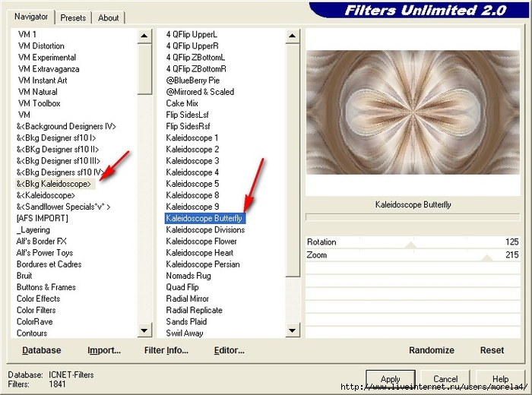Choose Kaleidoscope Butterfly filter

click(x=205, y=218)
